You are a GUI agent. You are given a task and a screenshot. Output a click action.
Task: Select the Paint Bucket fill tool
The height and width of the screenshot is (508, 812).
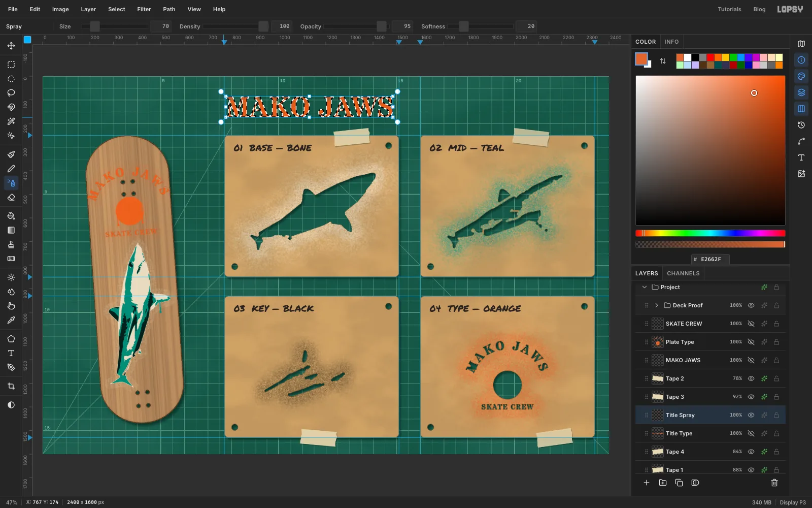point(11,216)
